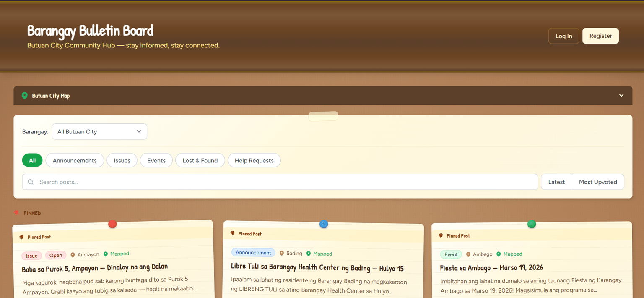Viewport: 644px width, 298px height.
Task: Click the Pinned Post pin icon on the Ambago card
Action: (441, 235)
